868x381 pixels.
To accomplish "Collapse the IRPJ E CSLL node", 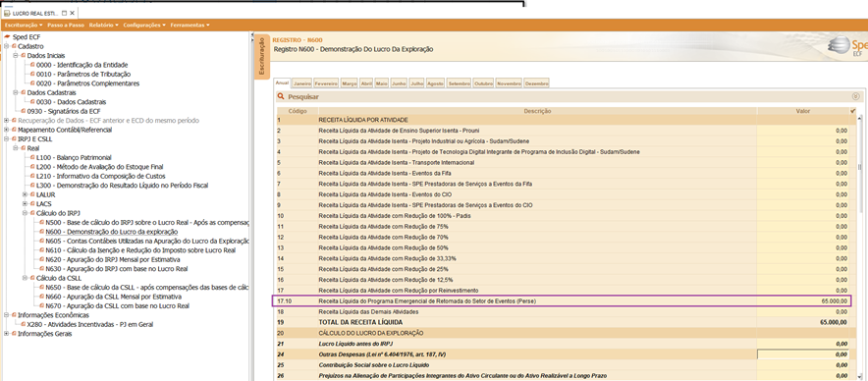I will [6, 139].
